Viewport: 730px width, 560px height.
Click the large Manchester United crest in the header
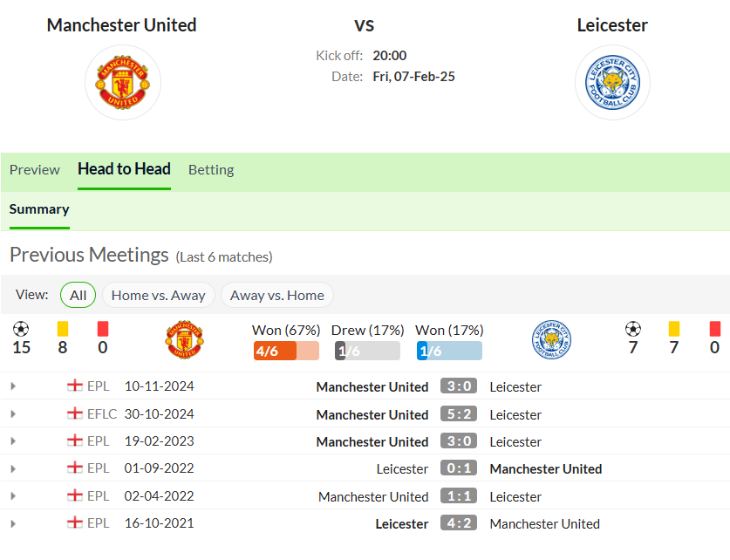[123, 82]
